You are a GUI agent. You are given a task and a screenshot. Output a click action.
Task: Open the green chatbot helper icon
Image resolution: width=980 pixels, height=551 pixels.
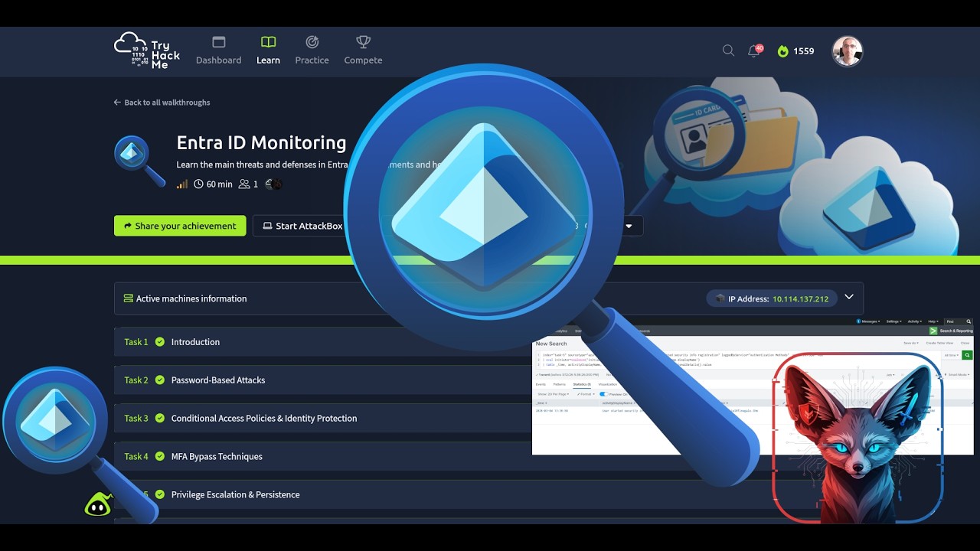tap(98, 504)
